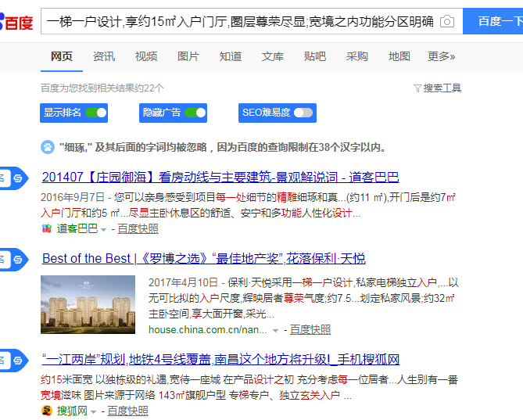Click the 百度为您找到相关结果约22个 text
The height and width of the screenshot is (420, 523).
102,88
